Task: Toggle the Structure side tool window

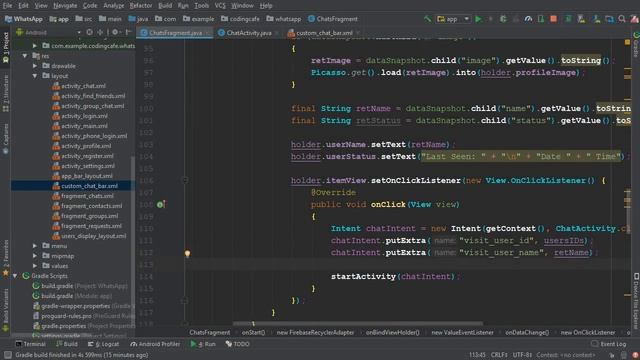Action: click(5, 94)
